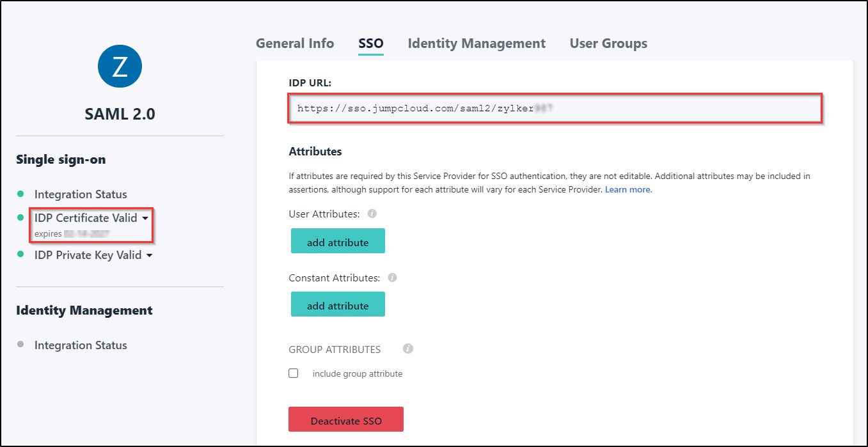Add attribute under User Attributes
This screenshot has height=447, width=868.
(338, 241)
